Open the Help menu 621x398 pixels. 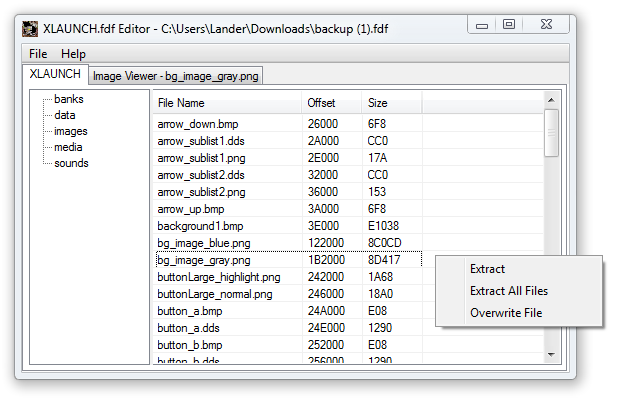click(x=73, y=54)
